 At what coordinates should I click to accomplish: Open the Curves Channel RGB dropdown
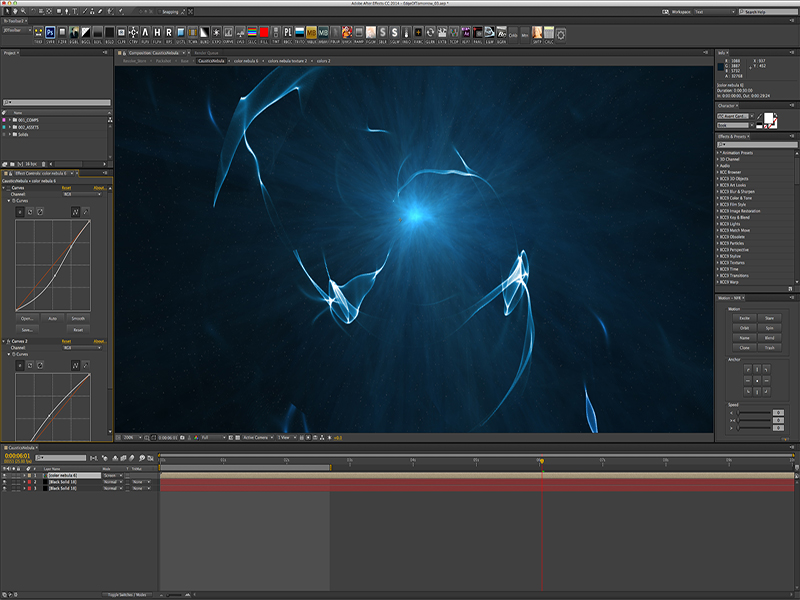click(x=81, y=194)
